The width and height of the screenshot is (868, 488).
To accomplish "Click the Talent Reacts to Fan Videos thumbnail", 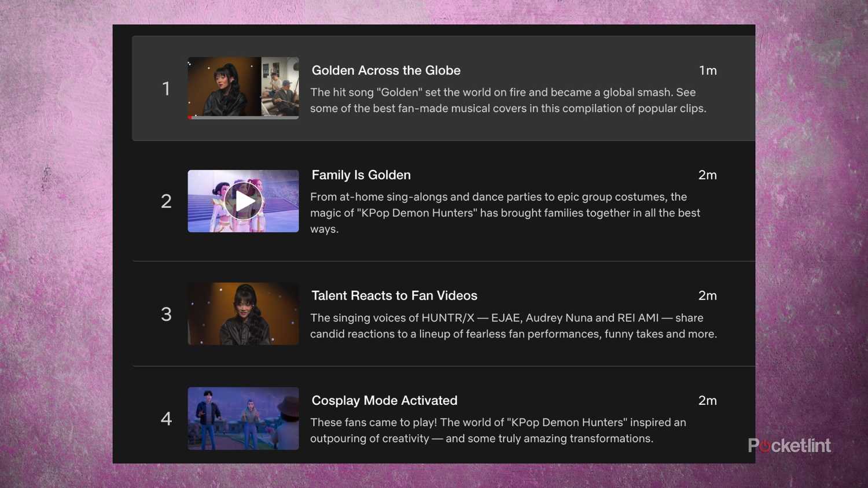I will (243, 313).
